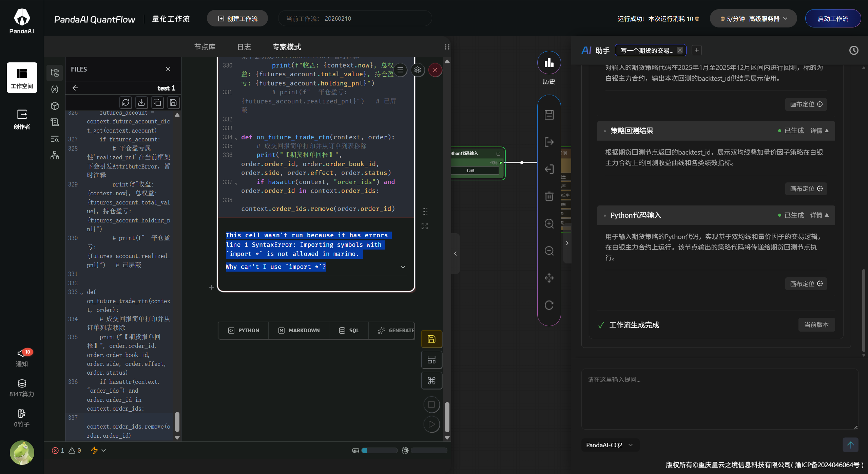Add an SQL cell
The height and width of the screenshot is (474, 868).
pyautogui.click(x=349, y=331)
